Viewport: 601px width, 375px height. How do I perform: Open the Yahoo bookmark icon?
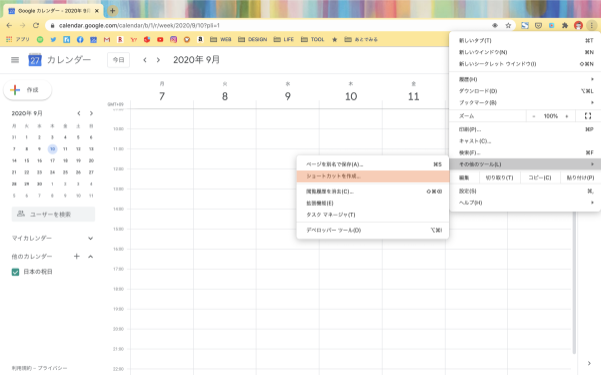pyautogui.click(x=134, y=39)
